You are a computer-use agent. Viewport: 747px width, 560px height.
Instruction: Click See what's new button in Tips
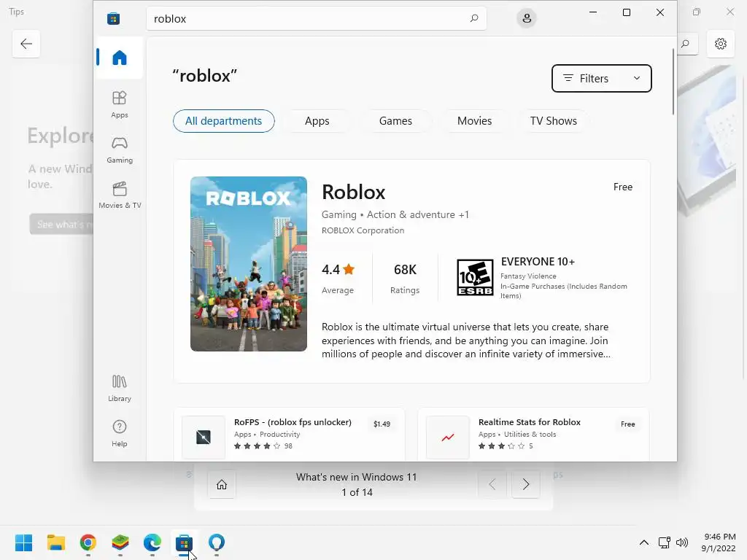click(x=61, y=225)
